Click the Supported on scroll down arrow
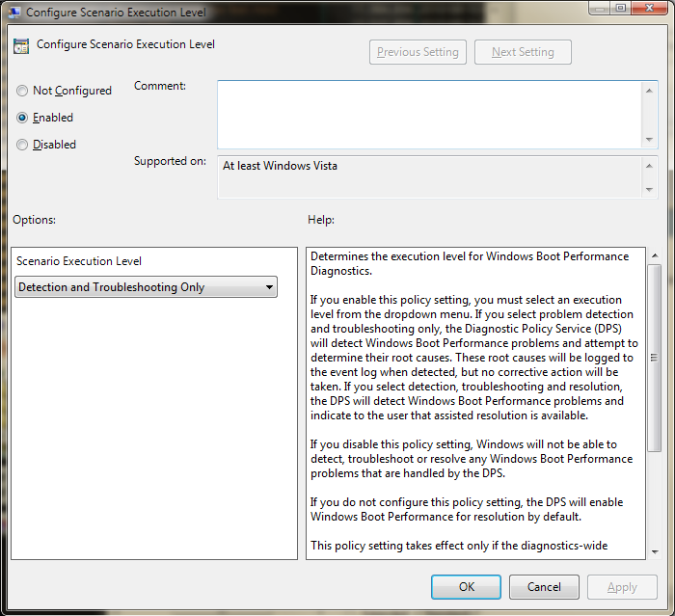The image size is (675, 616). [649, 189]
